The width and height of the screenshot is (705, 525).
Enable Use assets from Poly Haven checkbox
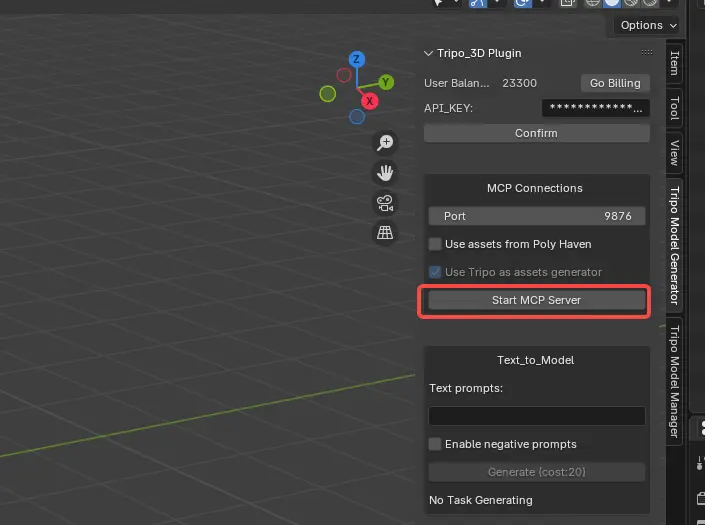(435, 244)
